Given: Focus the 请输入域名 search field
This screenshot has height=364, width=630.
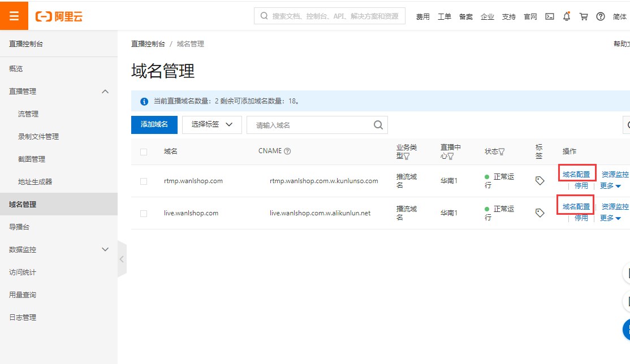Looking at the screenshot, I should click(x=317, y=125).
